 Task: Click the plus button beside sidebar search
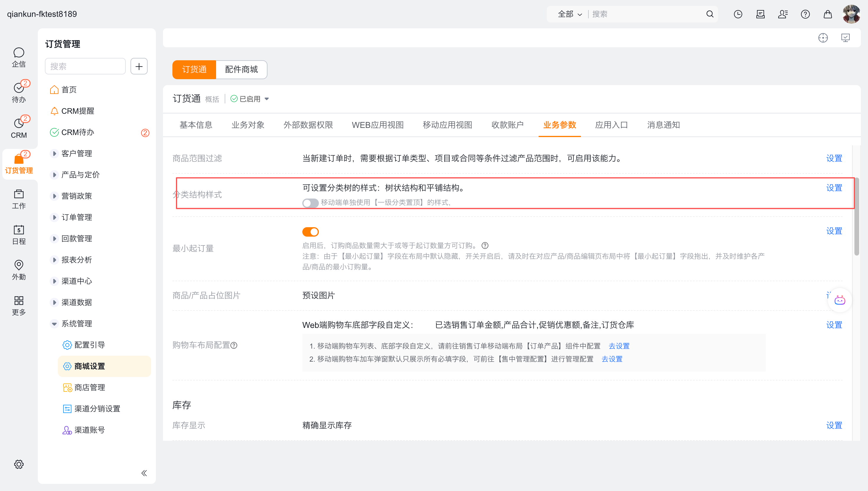click(x=139, y=66)
